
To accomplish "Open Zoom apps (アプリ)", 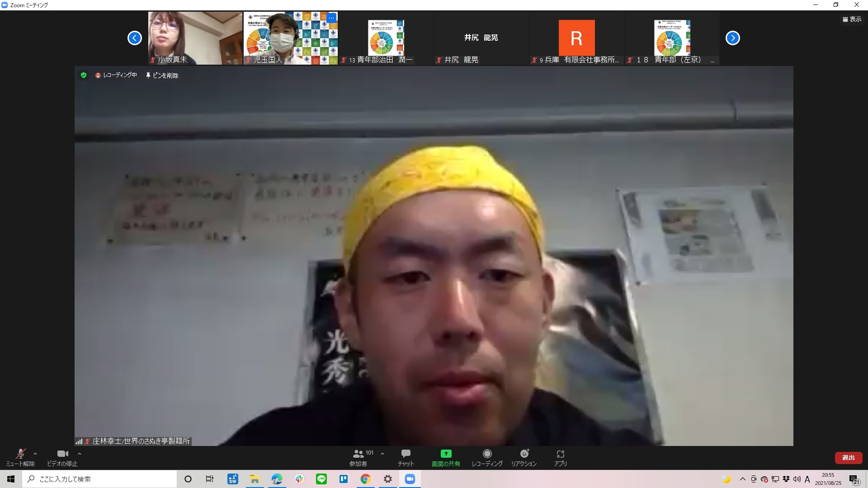I will coord(561,457).
